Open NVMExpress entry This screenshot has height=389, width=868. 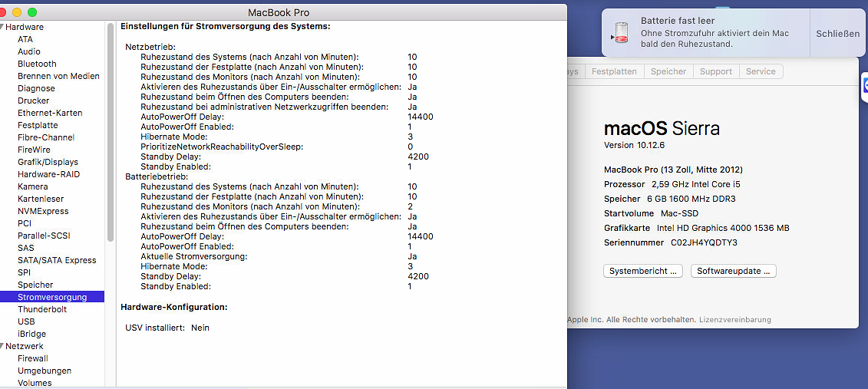43,211
